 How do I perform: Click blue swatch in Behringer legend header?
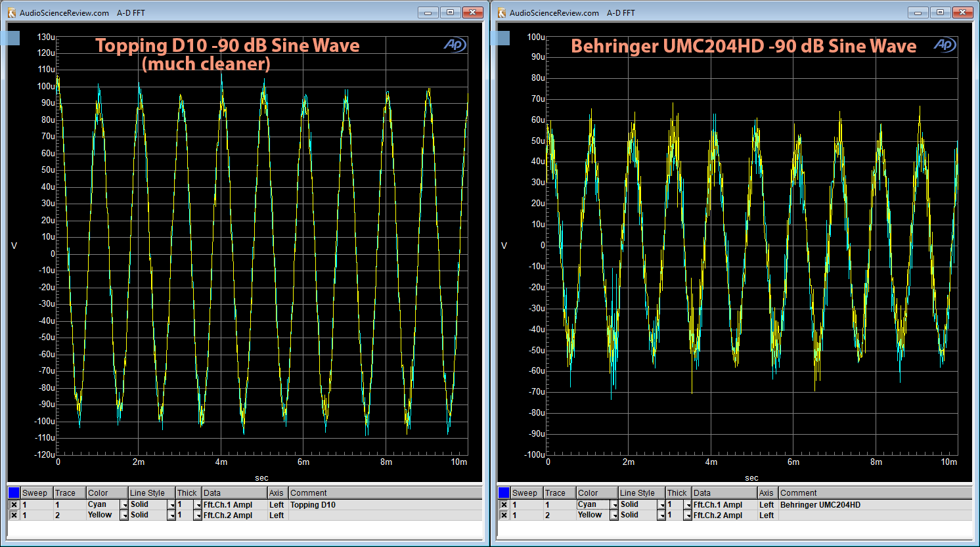pyautogui.click(x=504, y=492)
